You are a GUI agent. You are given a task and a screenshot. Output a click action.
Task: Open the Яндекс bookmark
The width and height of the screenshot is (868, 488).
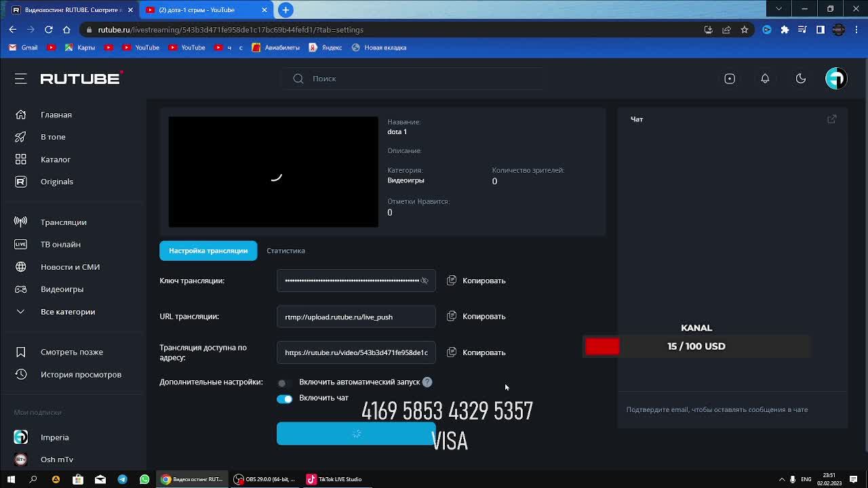[x=325, y=47]
